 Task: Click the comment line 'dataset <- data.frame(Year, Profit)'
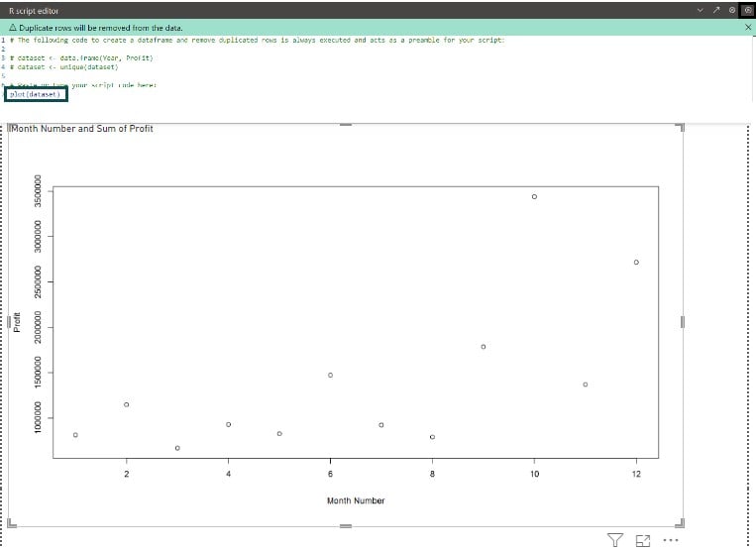pos(81,57)
